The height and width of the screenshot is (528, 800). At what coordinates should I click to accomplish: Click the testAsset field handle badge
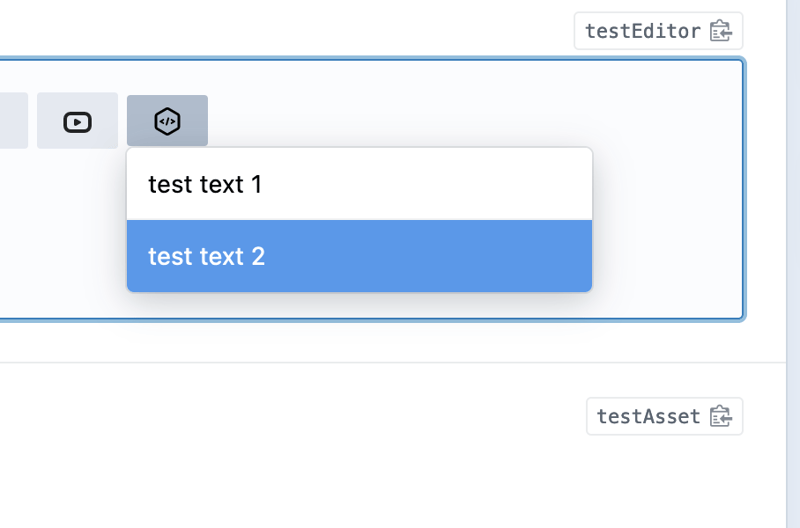tap(664, 416)
